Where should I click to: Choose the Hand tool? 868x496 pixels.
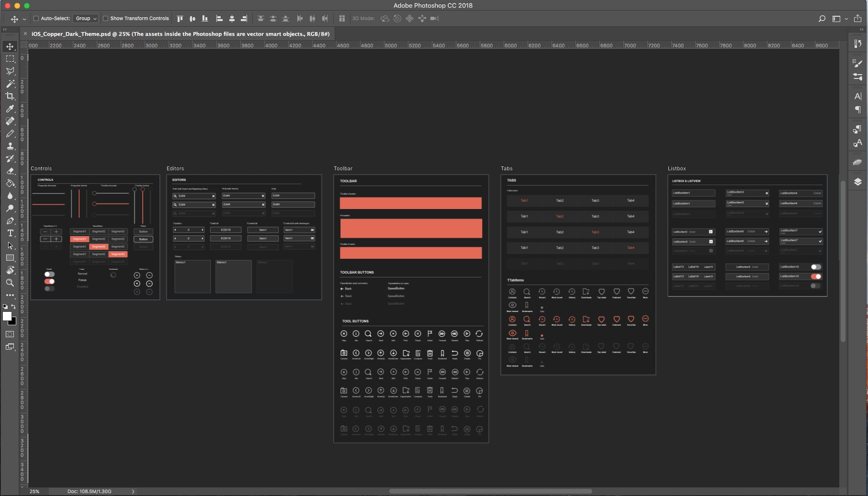click(10, 270)
